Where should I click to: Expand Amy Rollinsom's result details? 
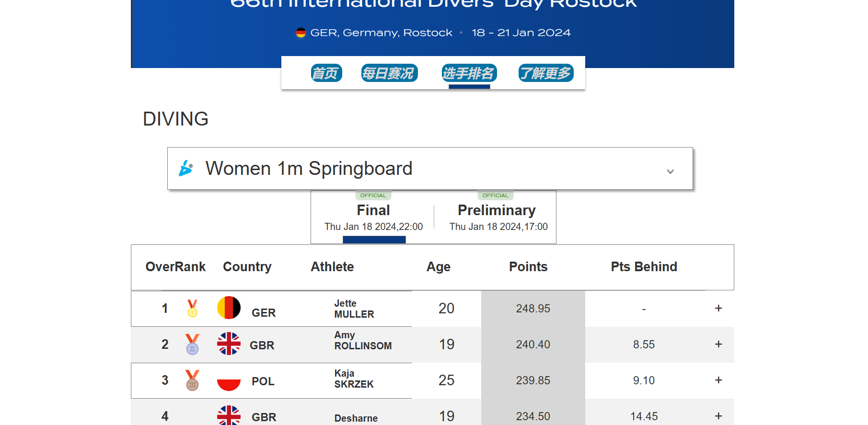click(718, 344)
